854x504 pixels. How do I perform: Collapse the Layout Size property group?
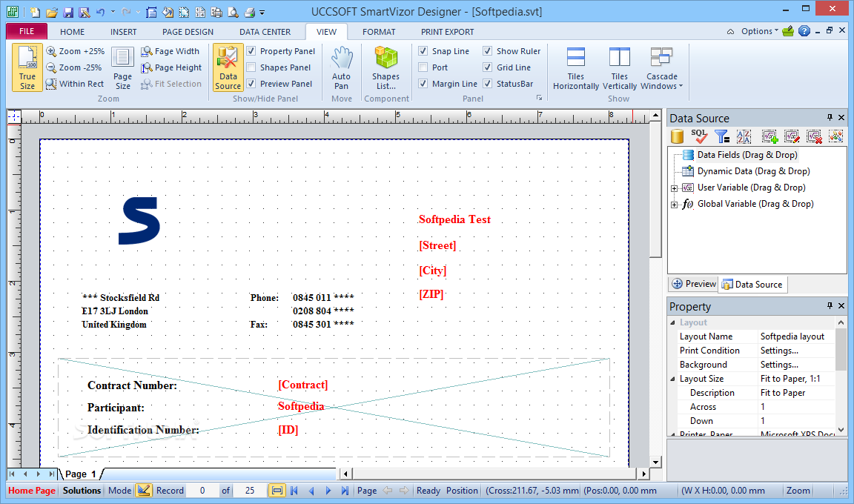click(672, 379)
